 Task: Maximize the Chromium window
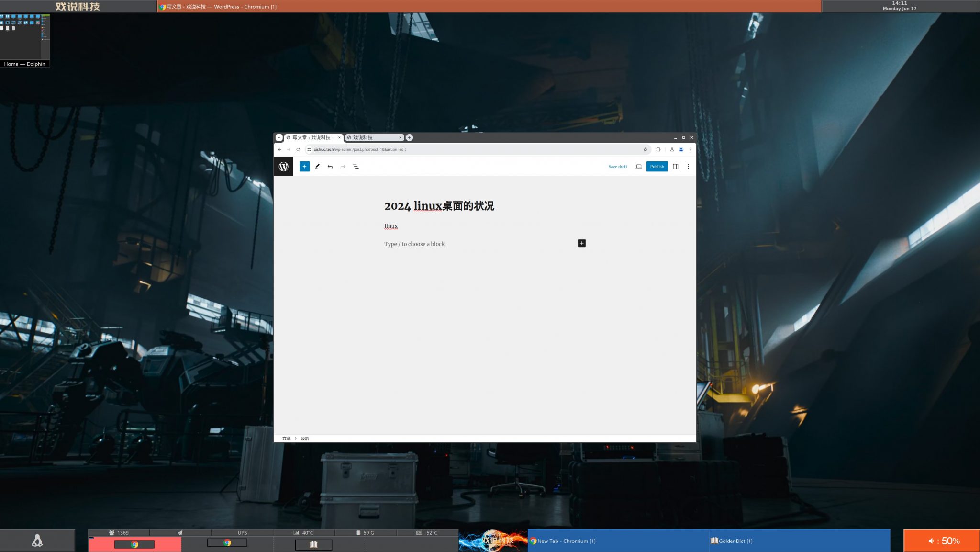point(683,137)
